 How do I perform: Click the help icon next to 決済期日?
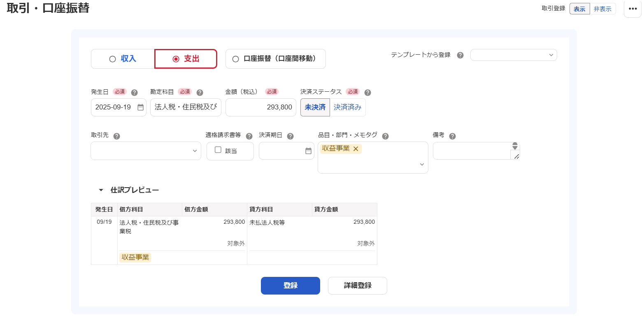point(290,136)
